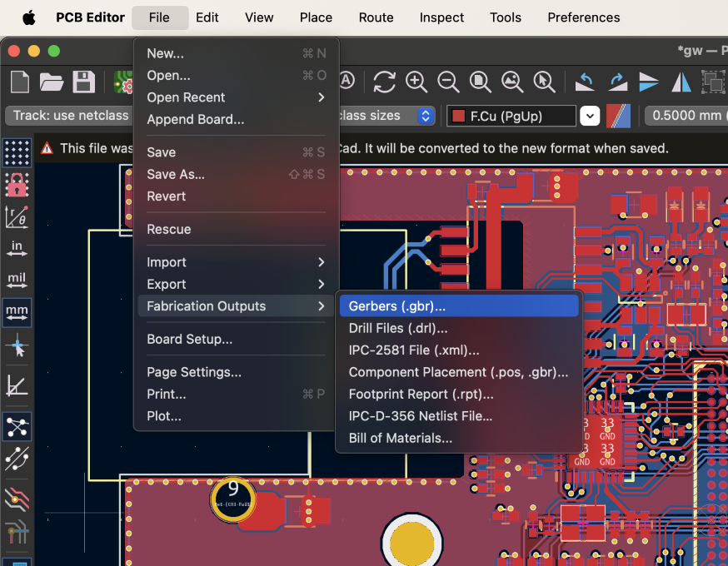The width and height of the screenshot is (728, 566).
Task: Choose Gerbers (.gbr)... output
Action: click(x=459, y=306)
